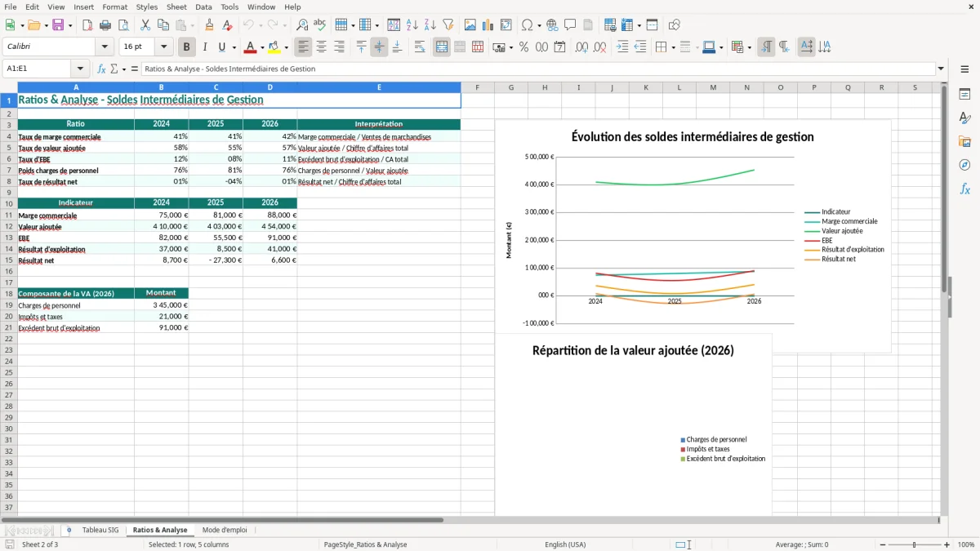Click the zoom slider handle
The height and width of the screenshot is (551, 980).
click(914, 544)
